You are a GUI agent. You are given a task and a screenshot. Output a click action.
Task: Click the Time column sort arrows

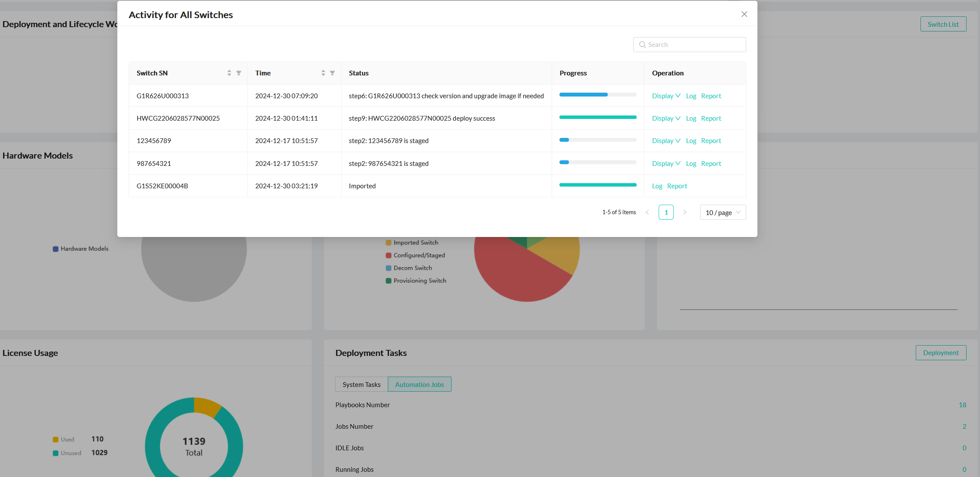(323, 73)
